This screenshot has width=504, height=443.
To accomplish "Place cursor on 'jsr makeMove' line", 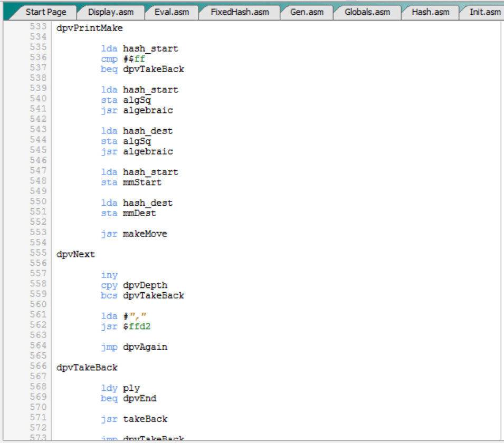I will (134, 234).
